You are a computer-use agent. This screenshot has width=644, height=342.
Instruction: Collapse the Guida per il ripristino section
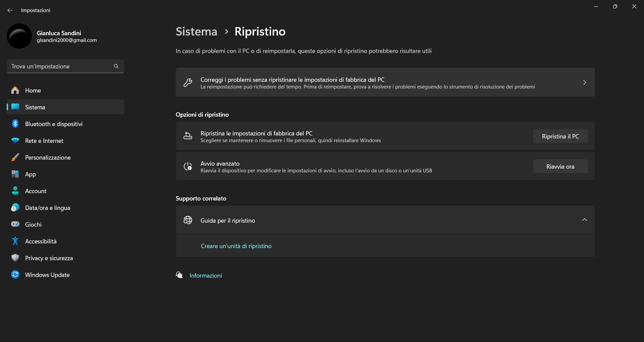584,220
